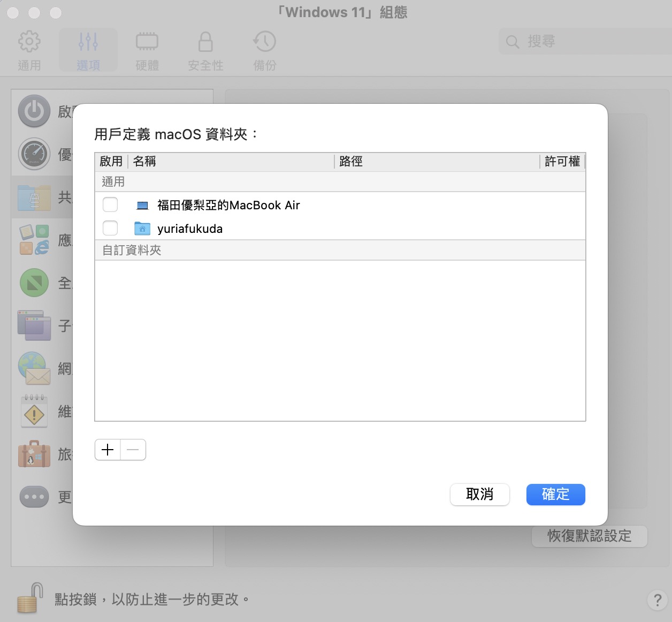Viewport: 672px width, 622px height.
Task: Select the startup power icon in sidebar
Action: tap(34, 111)
